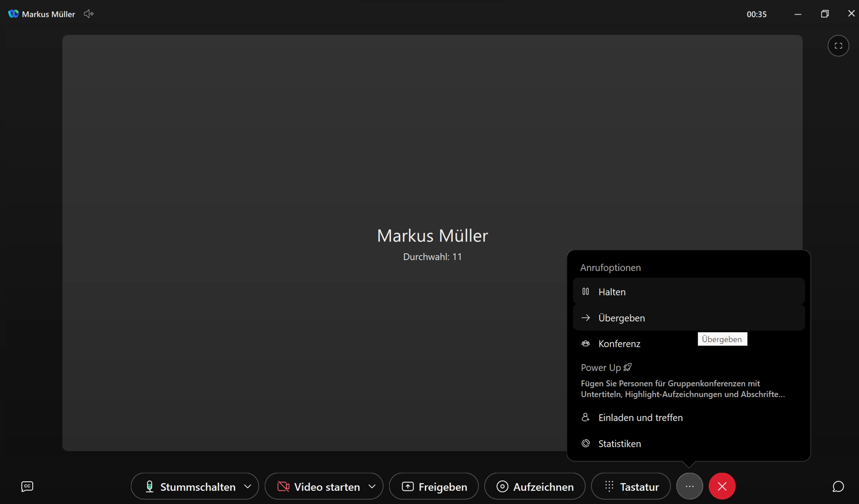Image resolution: width=859 pixels, height=504 pixels.
Task: End the call with red X button
Action: click(x=722, y=486)
